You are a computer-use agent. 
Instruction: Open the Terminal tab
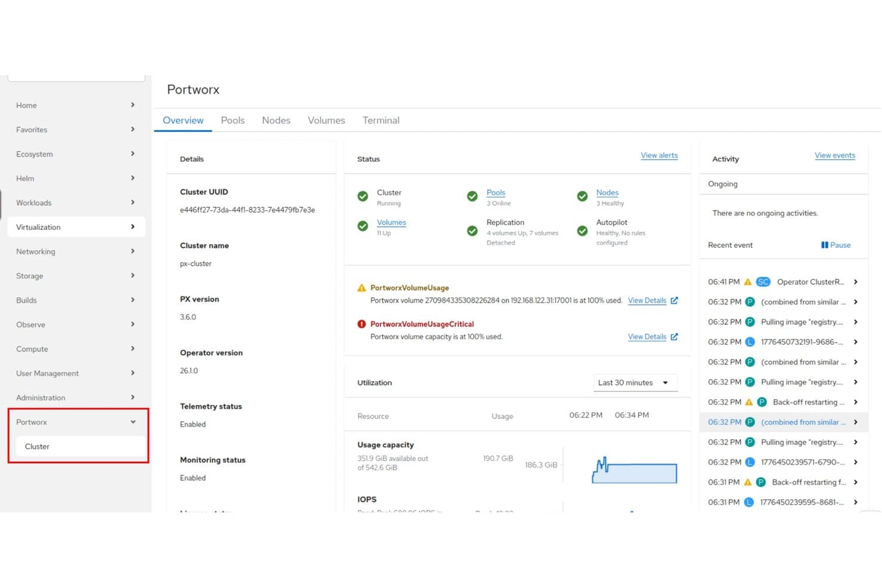coord(381,120)
